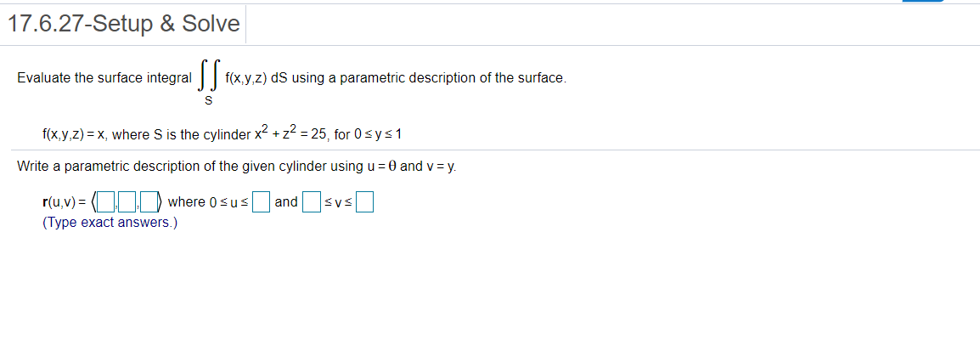Click the upper bound box for v
The height and width of the screenshot is (351, 980).
pyautogui.click(x=365, y=202)
